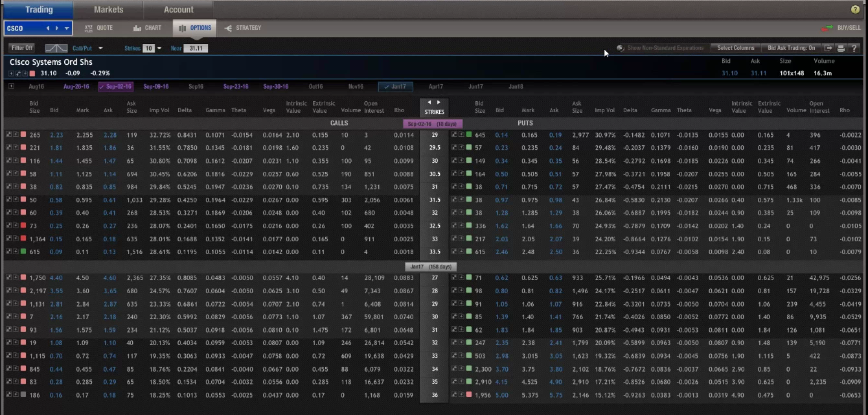868x415 pixels.
Task: Click call bid price 2.23
Action: coord(56,135)
